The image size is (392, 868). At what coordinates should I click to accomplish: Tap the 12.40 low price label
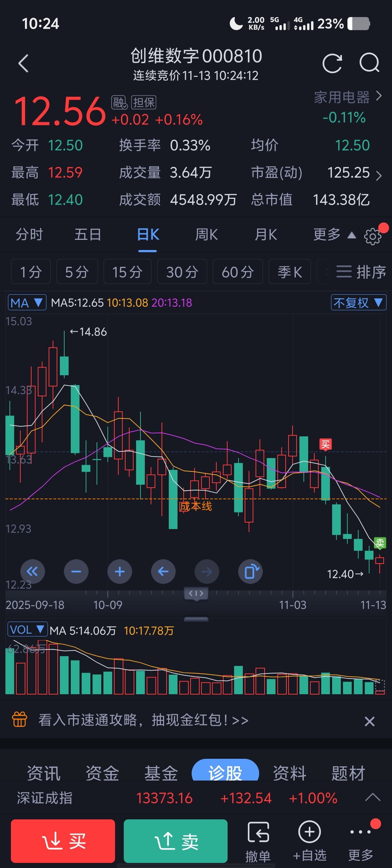pyautogui.click(x=345, y=574)
